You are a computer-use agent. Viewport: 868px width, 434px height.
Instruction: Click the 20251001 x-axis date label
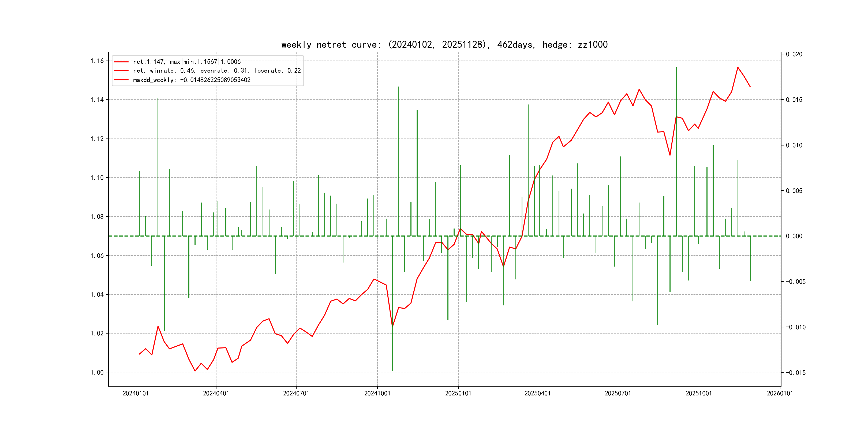698,393
